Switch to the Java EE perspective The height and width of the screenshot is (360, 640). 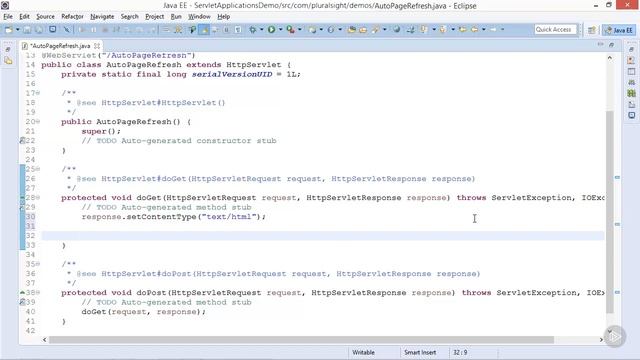click(x=619, y=30)
